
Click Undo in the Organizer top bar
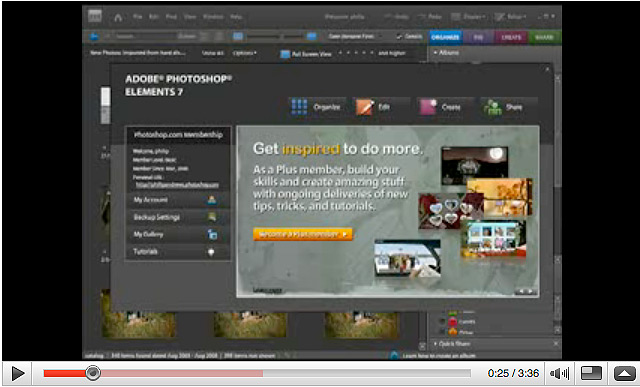(398, 17)
